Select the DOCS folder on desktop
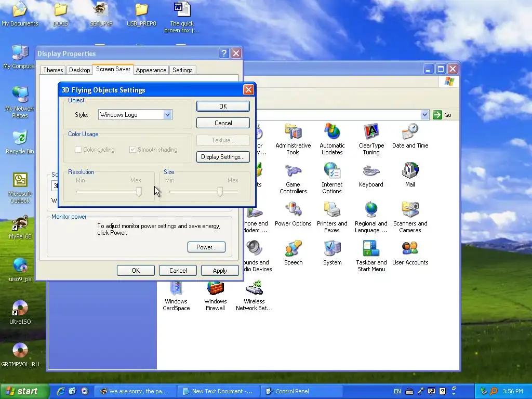Image resolution: width=532 pixels, height=399 pixels. 60,14
